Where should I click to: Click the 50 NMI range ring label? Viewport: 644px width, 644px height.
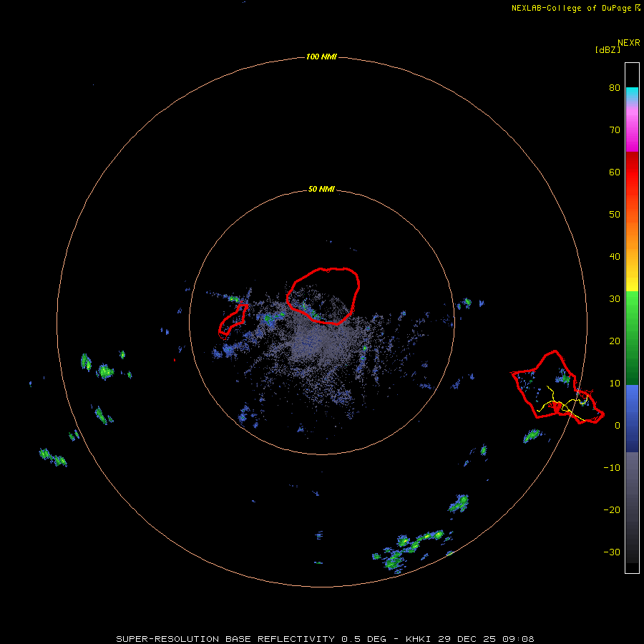pos(321,190)
